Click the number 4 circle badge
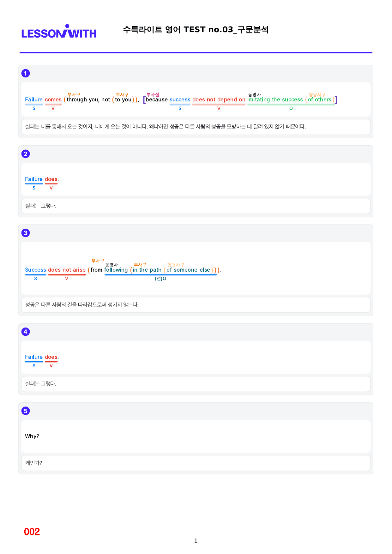 [x=26, y=332]
